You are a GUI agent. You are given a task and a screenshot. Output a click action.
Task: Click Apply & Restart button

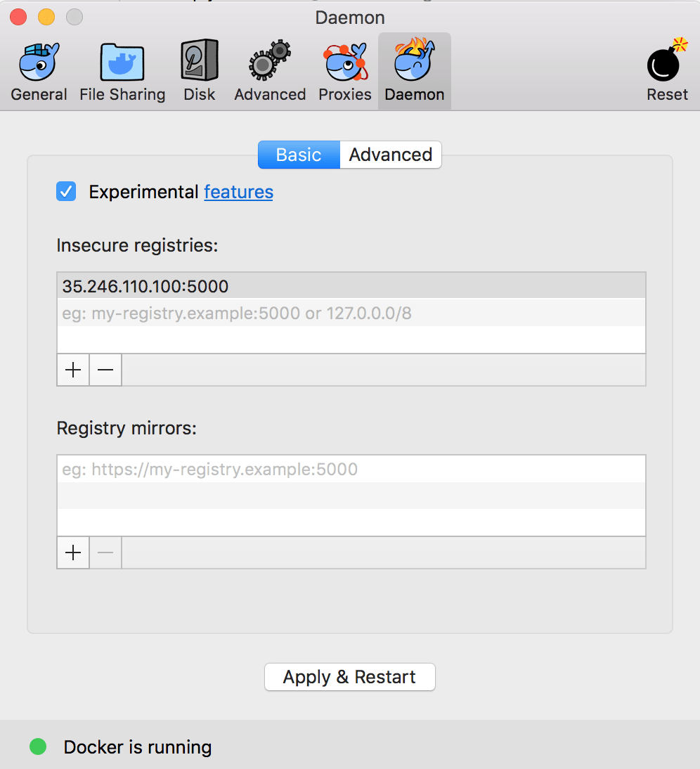click(350, 677)
